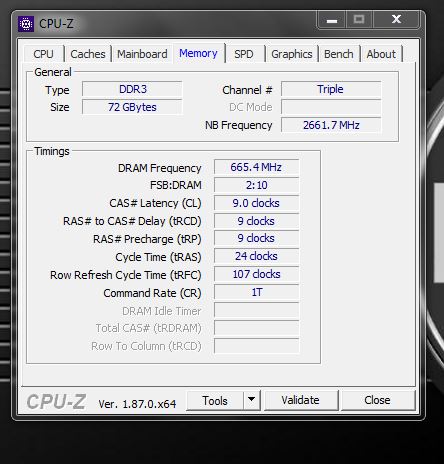
Task: Click the Close button at bottom
Action: [377, 400]
